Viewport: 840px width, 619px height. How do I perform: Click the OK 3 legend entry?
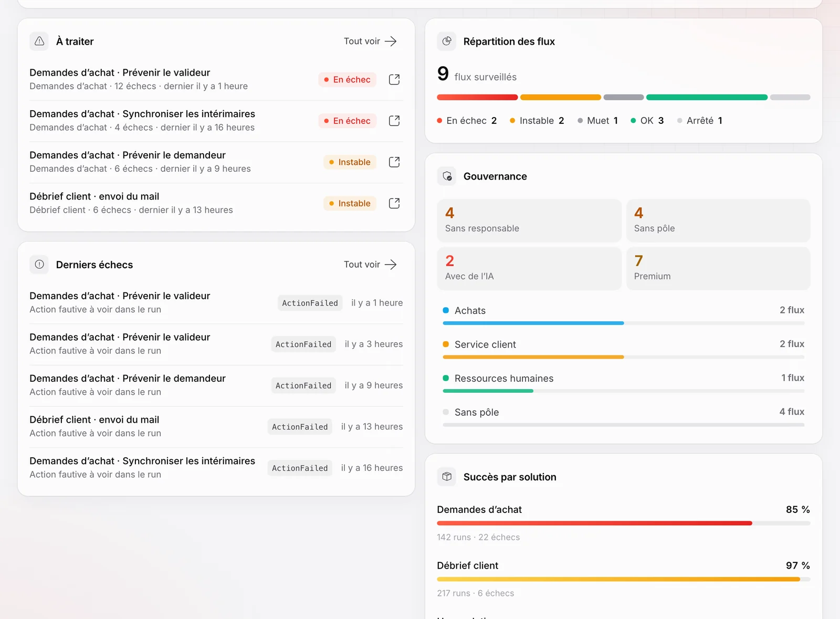[647, 121]
